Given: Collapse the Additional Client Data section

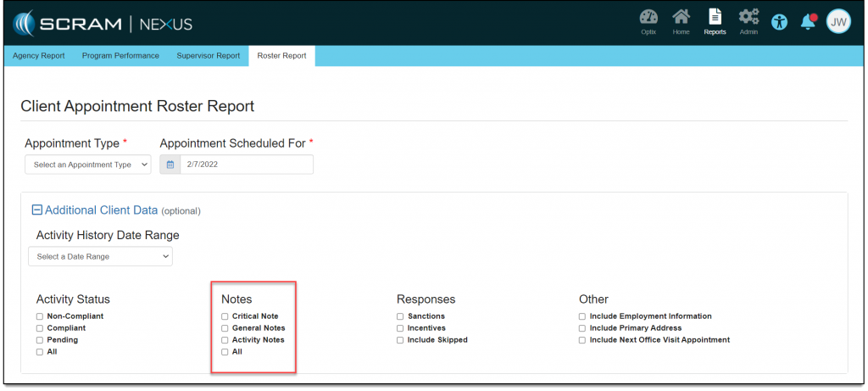Looking at the screenshot, I should (36, 210).
